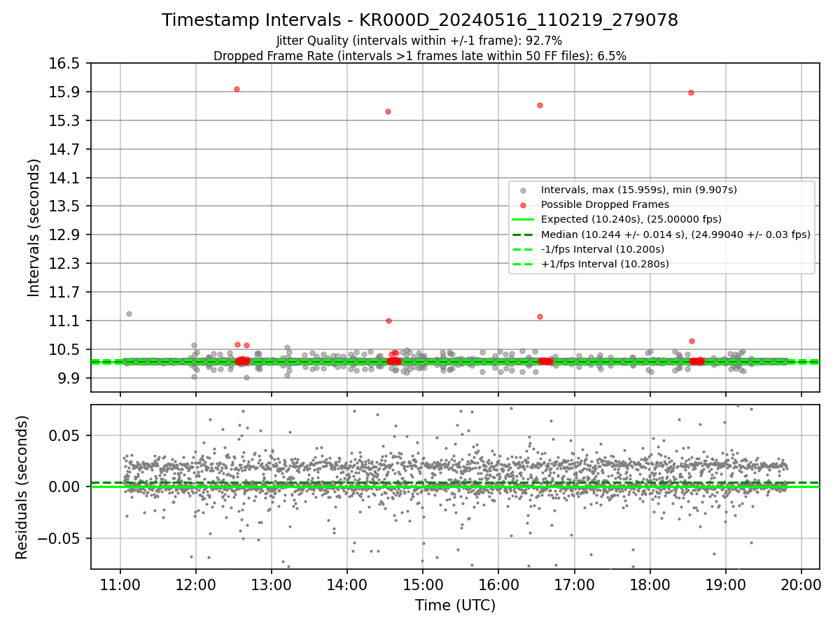Click the dark green dashed line sample beside Median
Screen dimensions: 840x630
524,234
